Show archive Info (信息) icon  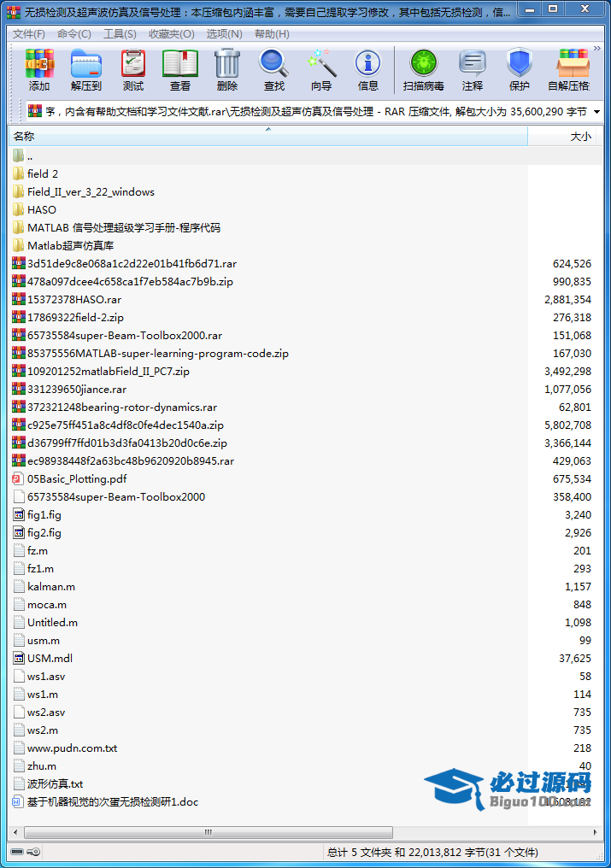click(367, 70)
